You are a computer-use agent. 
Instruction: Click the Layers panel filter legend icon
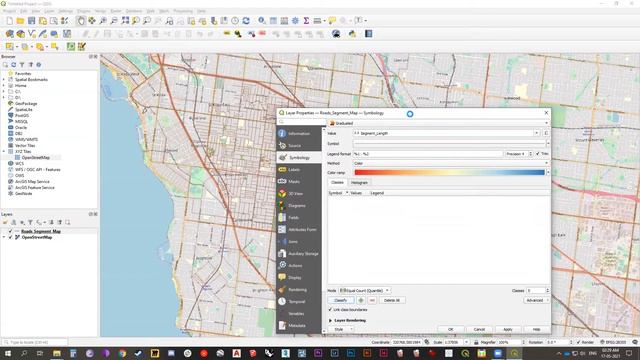click(30, 222)
